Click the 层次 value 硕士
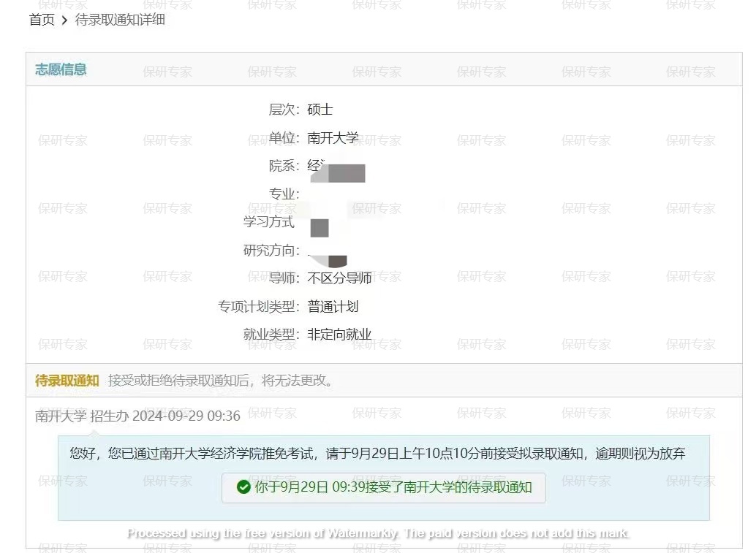This screenshot has width=756, height=553. tap(320, 110)
